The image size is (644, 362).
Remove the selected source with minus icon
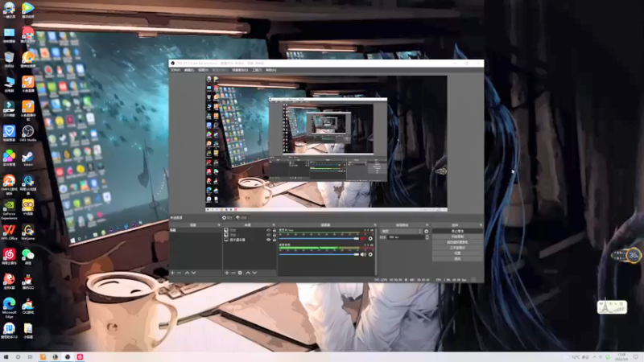tap(233, 273)
